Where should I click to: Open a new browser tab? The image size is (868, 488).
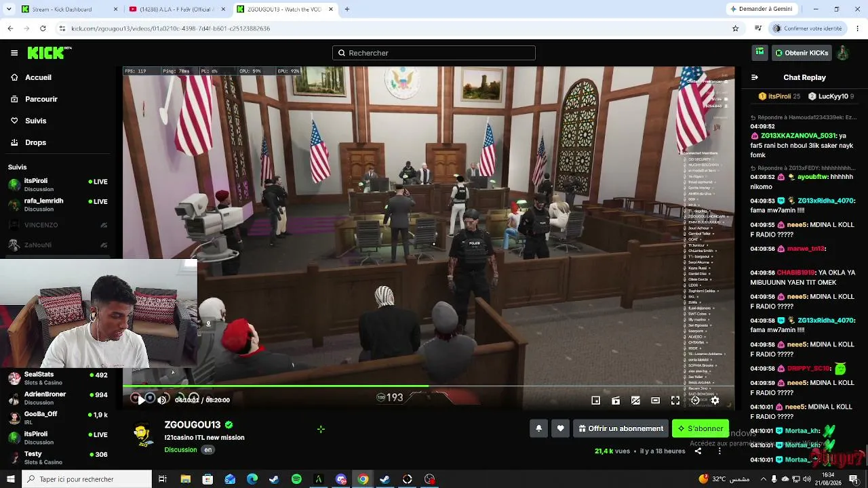tap(347, 9)
